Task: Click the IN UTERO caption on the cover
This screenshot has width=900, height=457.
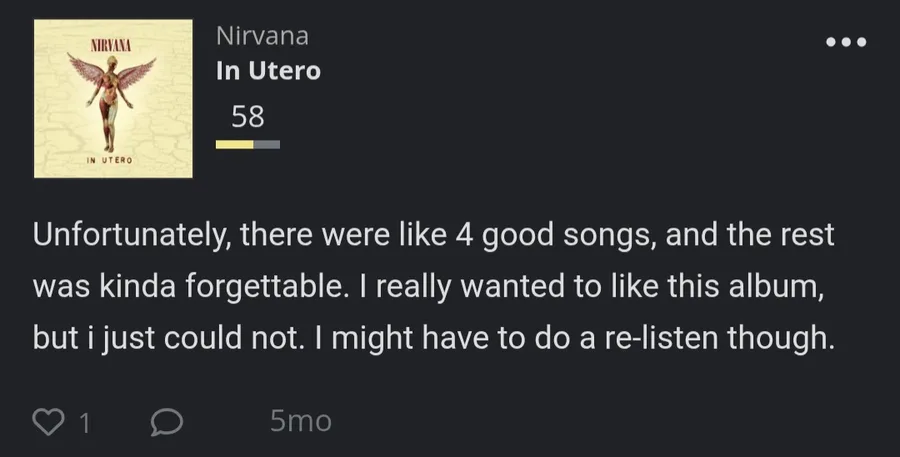Action: click(x=109, y=160)
